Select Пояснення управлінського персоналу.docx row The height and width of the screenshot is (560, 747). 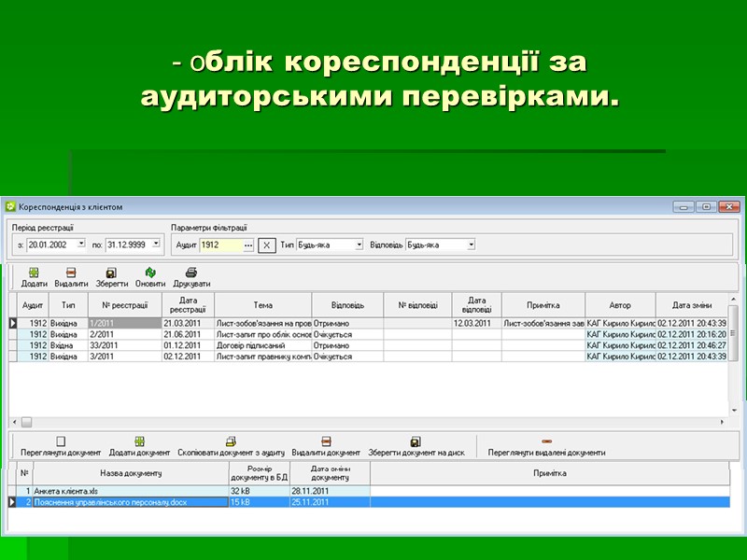click(369, 502)
